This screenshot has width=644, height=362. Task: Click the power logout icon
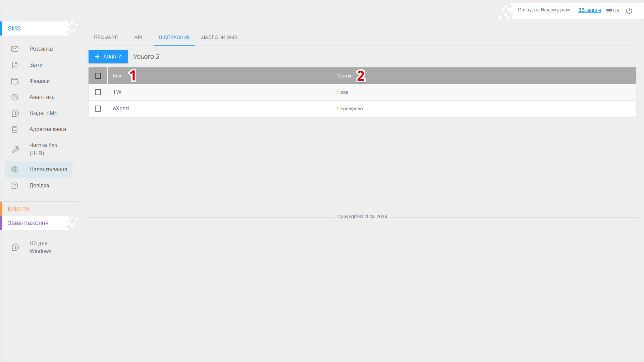point(629,11)
